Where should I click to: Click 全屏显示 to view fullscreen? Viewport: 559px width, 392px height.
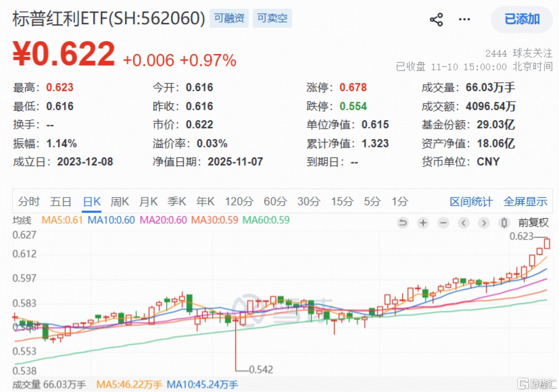point(525,201)
